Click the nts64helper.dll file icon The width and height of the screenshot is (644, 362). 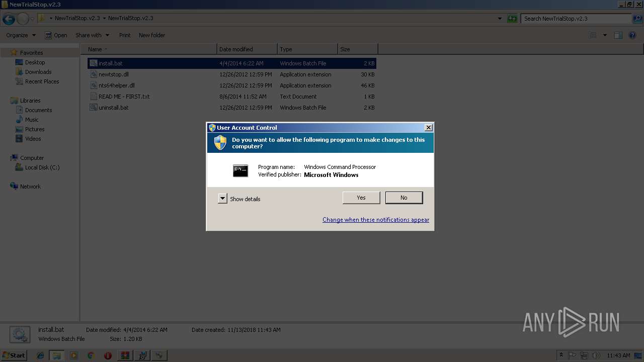pos(94,85)
